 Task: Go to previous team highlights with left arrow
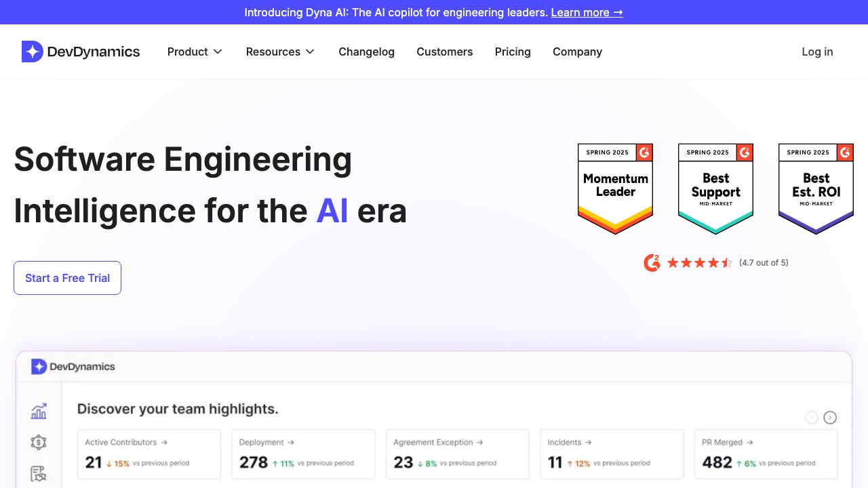click(812, 418)
